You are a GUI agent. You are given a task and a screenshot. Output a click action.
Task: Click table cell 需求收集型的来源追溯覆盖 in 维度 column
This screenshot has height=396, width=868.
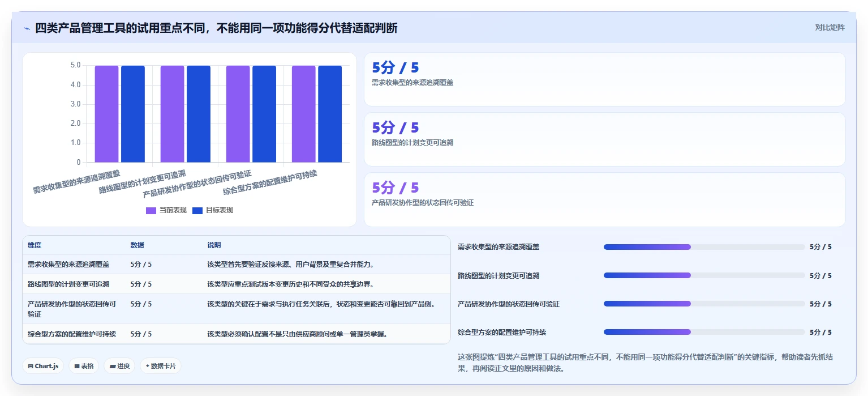68,265
